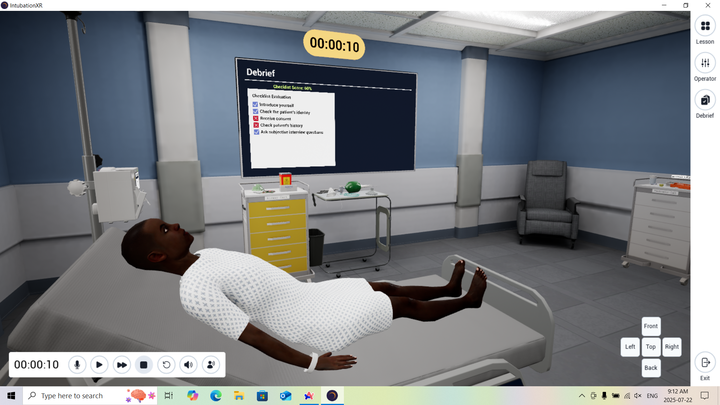
Task: Launch Copilot from the taskbar
Action: point(192,395)
